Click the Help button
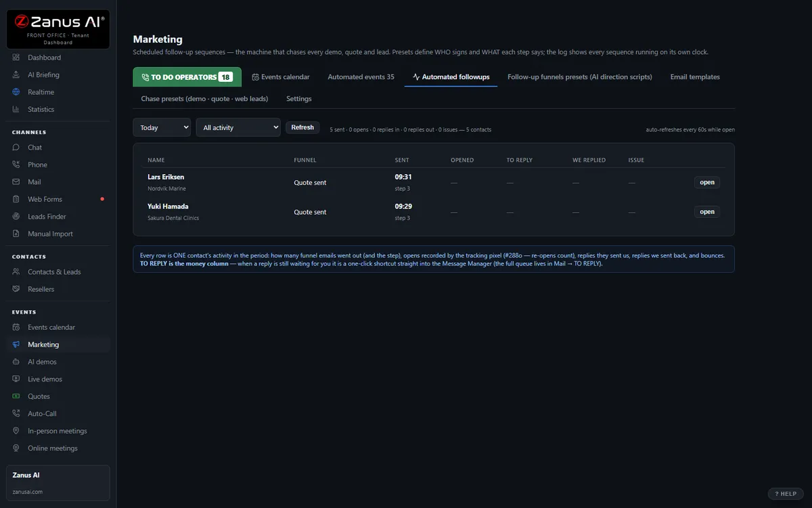812x508 pixels. point(786,494)
